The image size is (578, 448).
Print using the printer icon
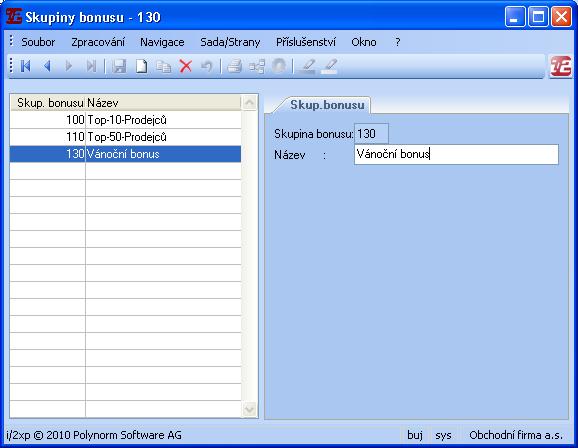234,66
